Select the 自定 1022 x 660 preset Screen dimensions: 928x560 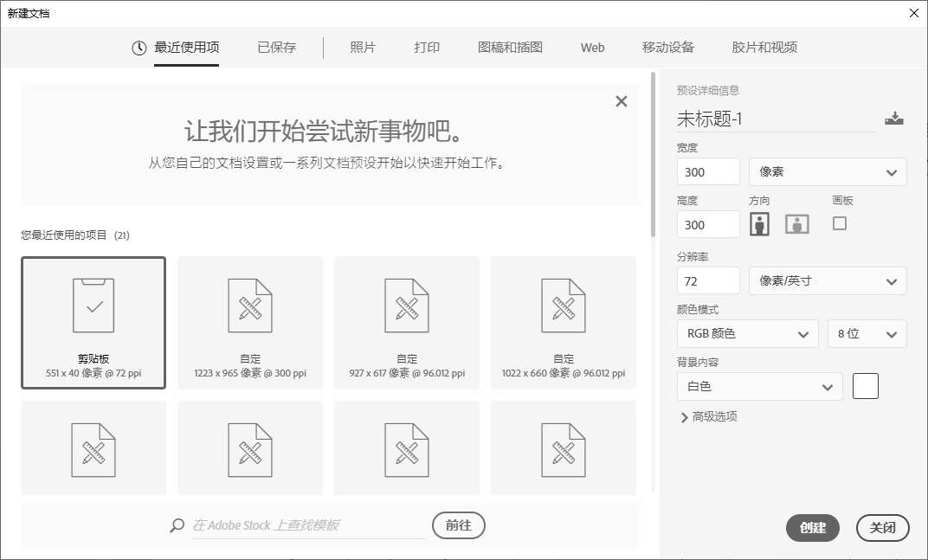click(564, 323)
